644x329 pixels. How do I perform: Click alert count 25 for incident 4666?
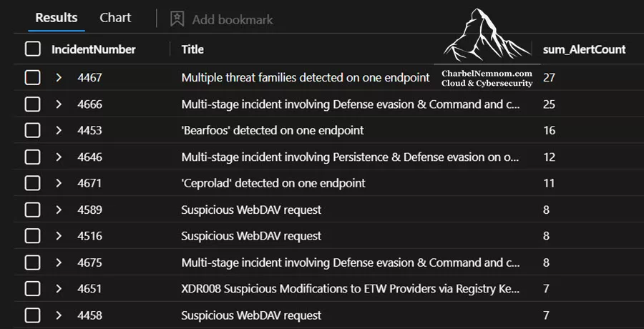coord(549,104)
